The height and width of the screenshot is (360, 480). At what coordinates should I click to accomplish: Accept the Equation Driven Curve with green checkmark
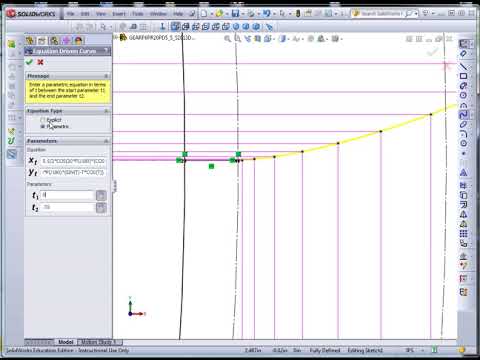29,62
